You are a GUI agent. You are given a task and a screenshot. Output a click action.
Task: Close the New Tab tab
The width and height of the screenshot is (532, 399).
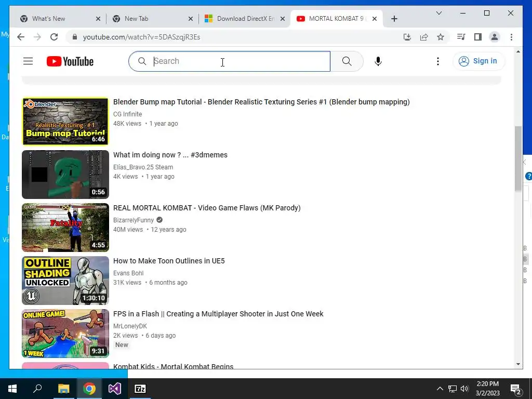[x=191, y=19]
